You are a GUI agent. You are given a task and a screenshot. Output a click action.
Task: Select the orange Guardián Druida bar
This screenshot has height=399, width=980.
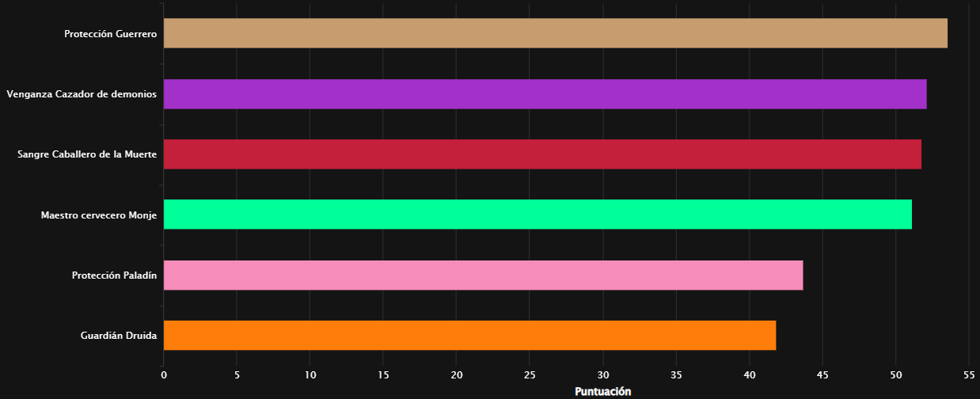pyautogui.click(x=469, y=336)
